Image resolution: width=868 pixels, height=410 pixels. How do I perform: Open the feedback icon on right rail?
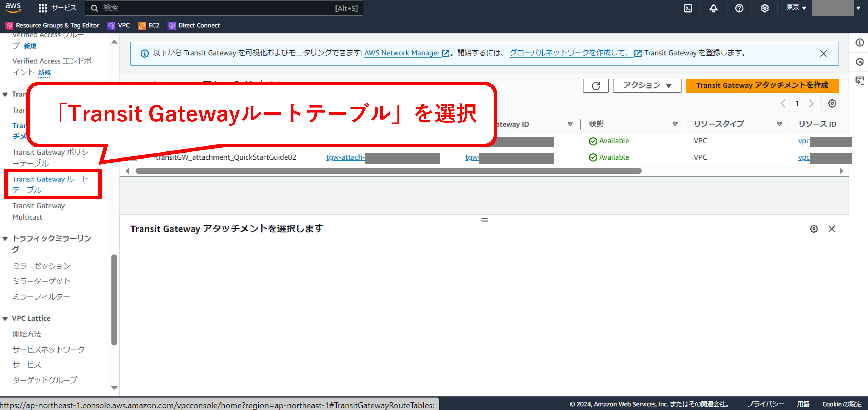point(859,80)
